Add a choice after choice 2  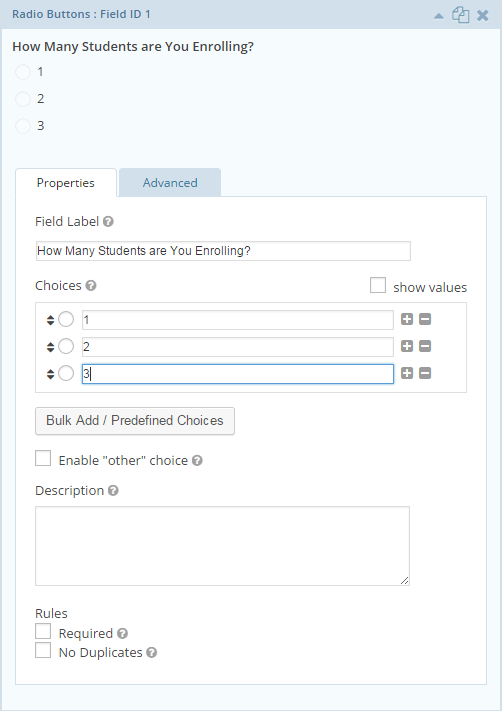pyautogui.click(x=407, y=346)
